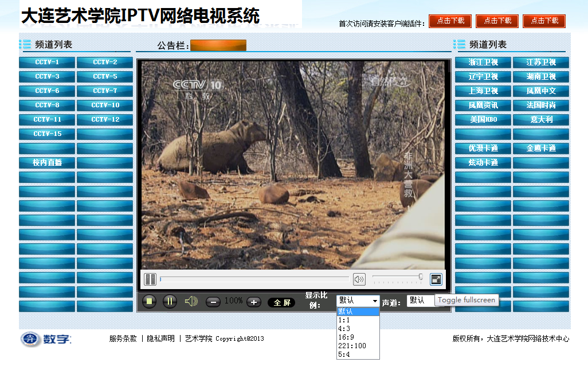588x370 pixels.
Task: Switch to channel CCTV-10
Action: (x=105, y=106)
